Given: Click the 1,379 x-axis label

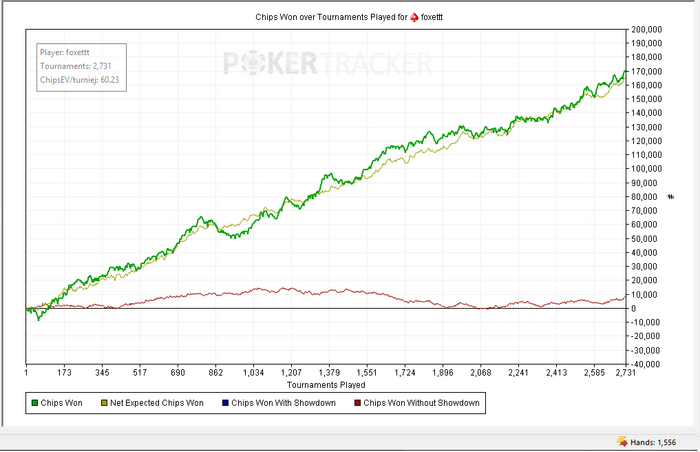Looking at the screenshot, I should point(329,372).
